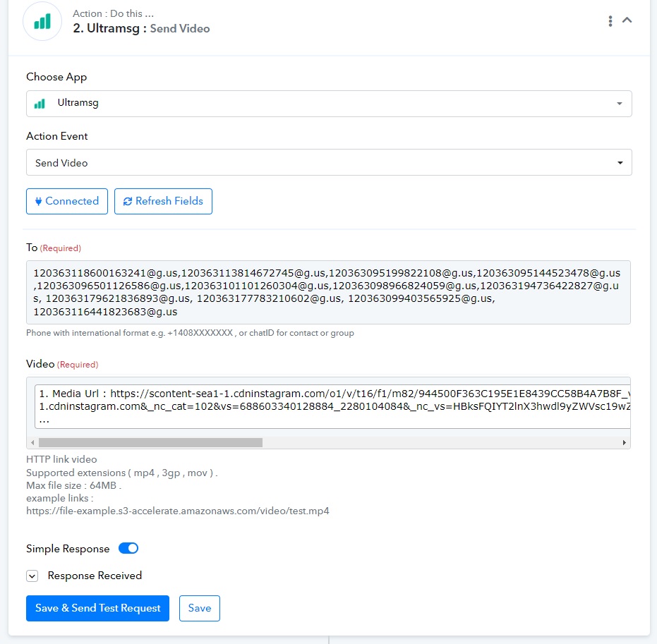Viewport: 657px width, 644px height.
Task: Expand the Response Received section
Action: pyautogui.click(x=32, y=576)
